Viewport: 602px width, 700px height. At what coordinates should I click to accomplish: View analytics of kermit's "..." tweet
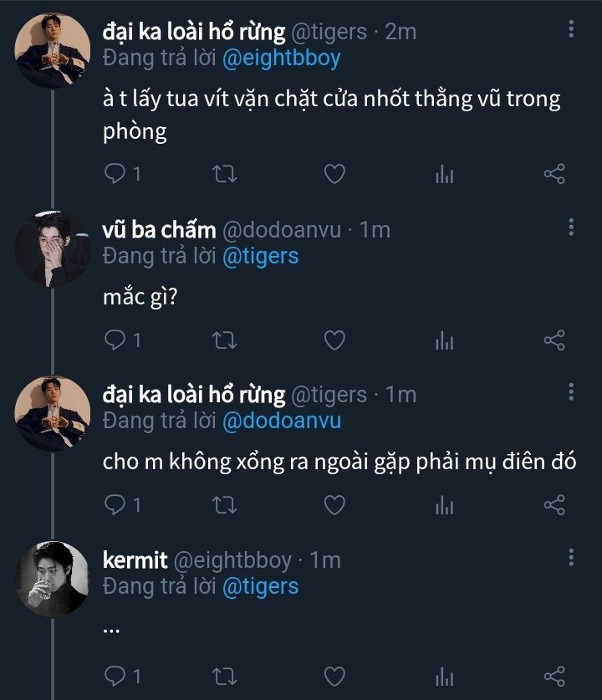pyautogui.click(x=444, y=674)
